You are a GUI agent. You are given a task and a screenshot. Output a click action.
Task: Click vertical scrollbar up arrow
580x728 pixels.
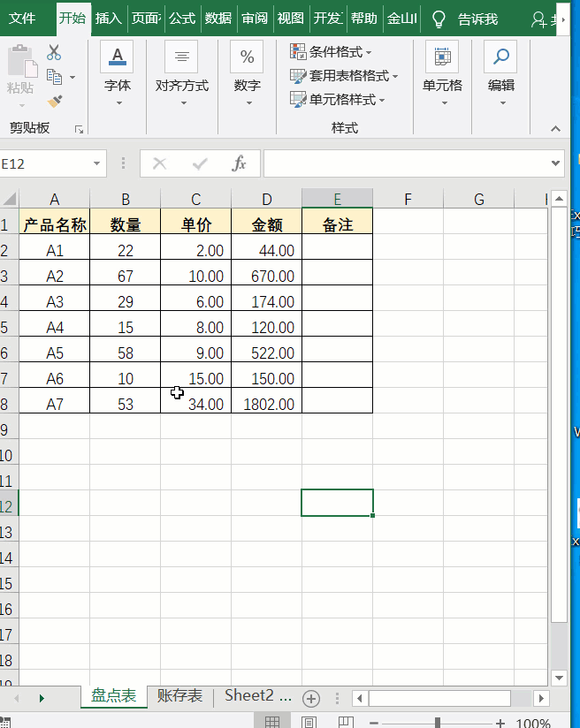559,199
